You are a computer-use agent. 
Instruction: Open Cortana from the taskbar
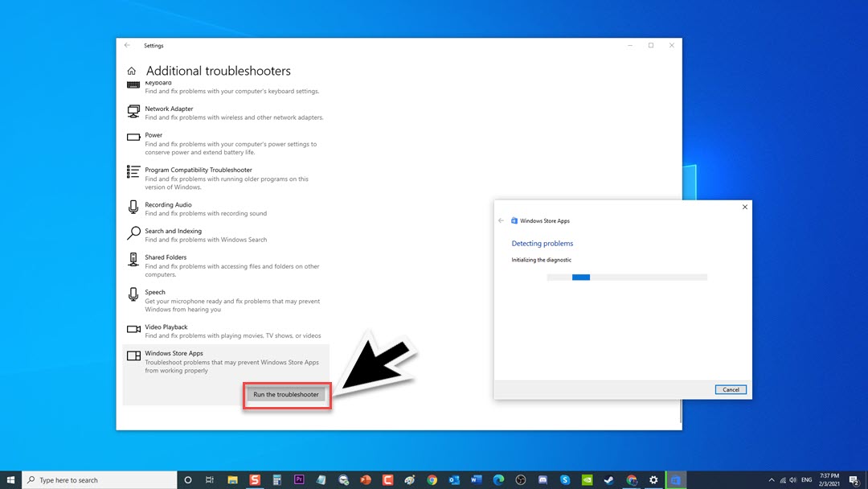[x=187, y=480]
